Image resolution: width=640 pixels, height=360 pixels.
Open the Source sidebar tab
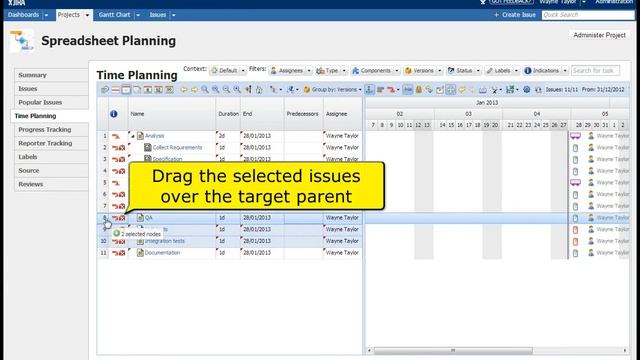51,171
